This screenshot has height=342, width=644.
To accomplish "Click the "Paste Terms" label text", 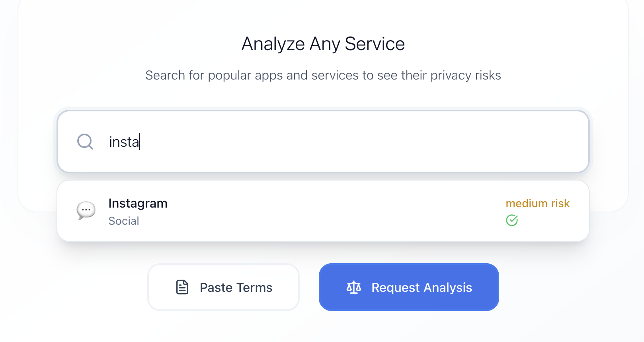I will pyautogui.click(x=236, y=288).
